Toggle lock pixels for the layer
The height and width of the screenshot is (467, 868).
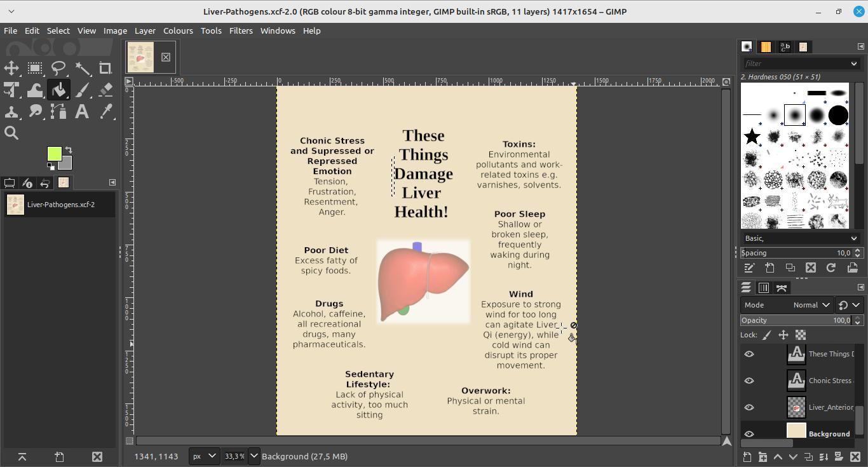767,335
